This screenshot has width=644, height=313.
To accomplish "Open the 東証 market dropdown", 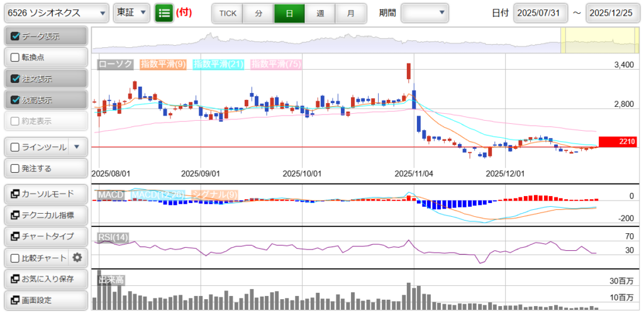I will click(131, 13).
